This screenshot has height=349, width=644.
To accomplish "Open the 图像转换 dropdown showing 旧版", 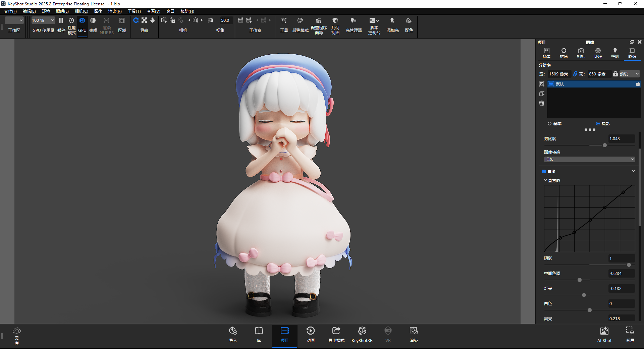I will [589, 160].
